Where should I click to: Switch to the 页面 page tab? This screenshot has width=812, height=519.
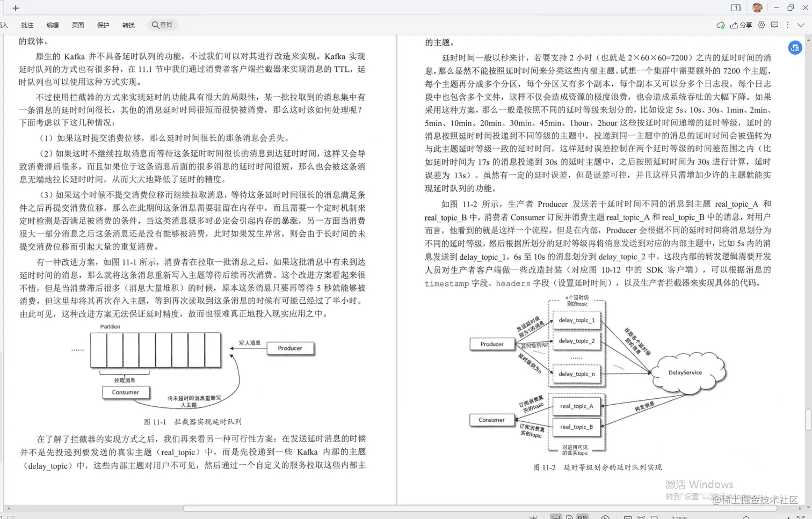pos(77,25)
